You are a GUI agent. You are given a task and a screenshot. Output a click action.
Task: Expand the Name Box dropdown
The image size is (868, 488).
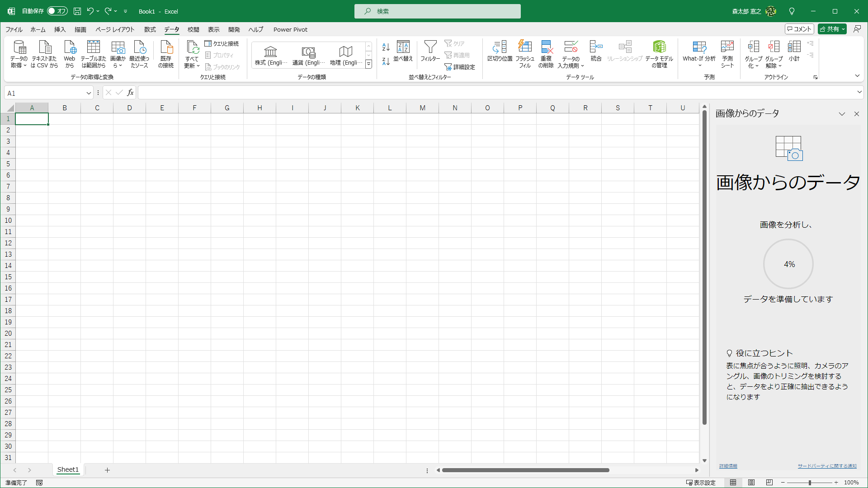(x=89, y=93)
